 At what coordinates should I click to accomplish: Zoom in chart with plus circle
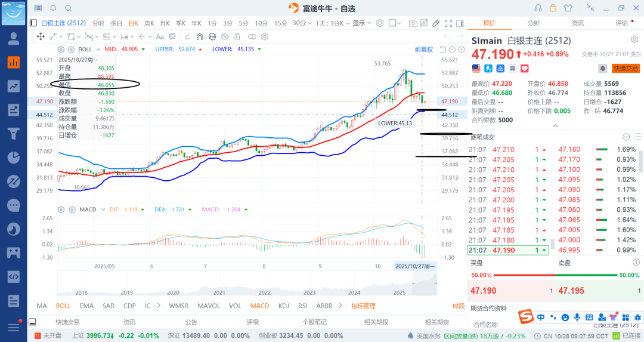(x=462, y=50)
